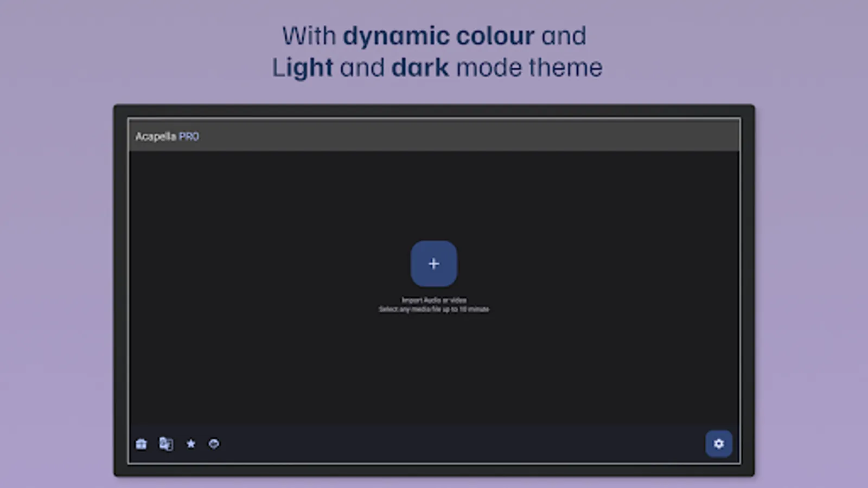Tap the bottom navigation bar background

point(433,444)
